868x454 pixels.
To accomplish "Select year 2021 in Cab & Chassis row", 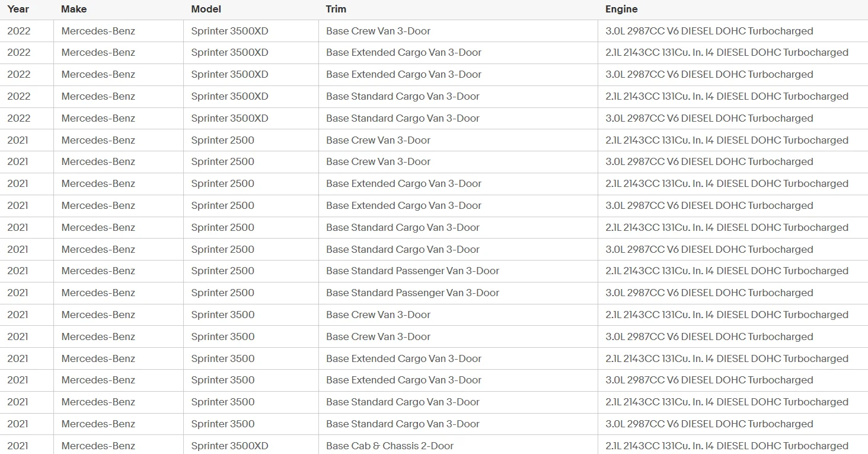I will click(x=18, y=446).
